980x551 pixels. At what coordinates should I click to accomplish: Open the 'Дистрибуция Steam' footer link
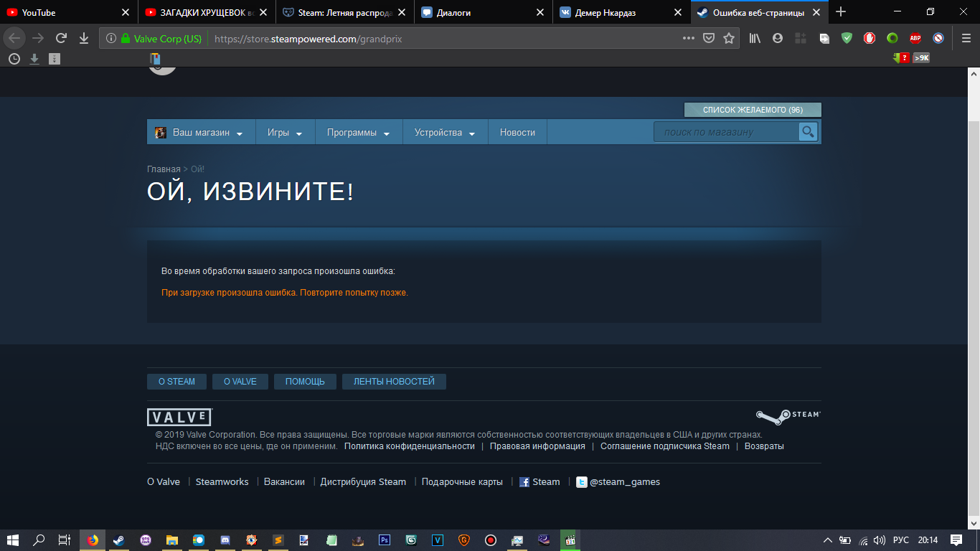(363, 482)
